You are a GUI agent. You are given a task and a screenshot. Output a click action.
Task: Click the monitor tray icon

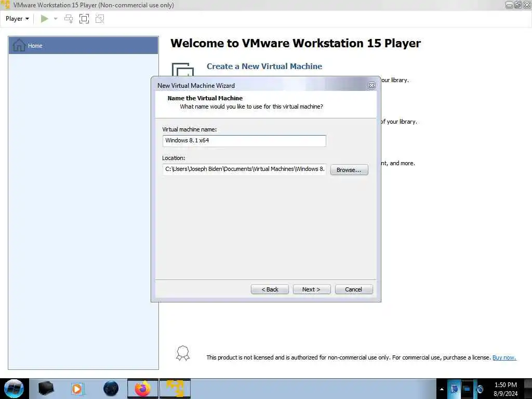[x=467, y=389]
